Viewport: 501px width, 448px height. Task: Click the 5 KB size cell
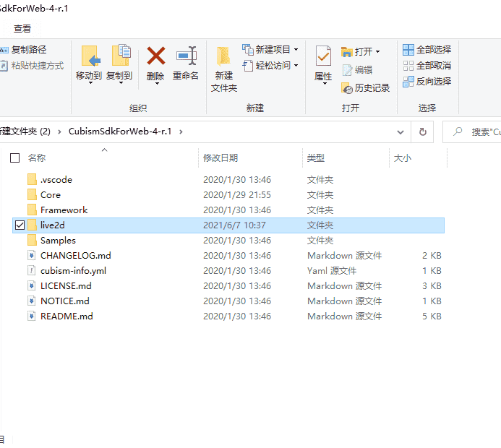(432, 316)
